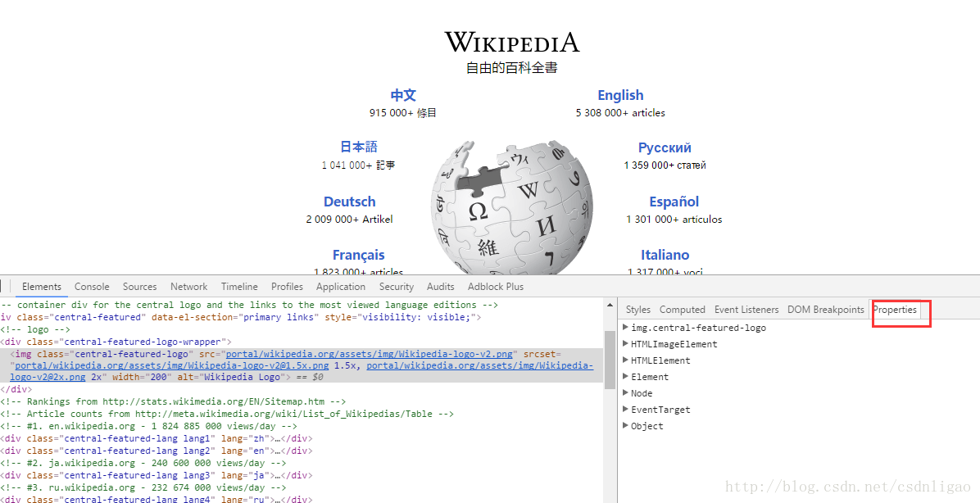The image size is (980, 503).
Task: Click the "1 359 000+ статей" text
Action: (665, 165)
